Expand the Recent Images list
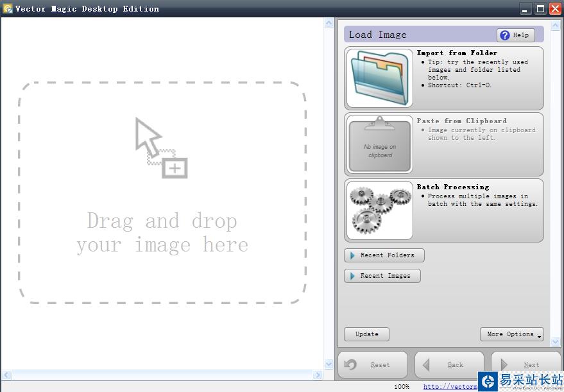Image resolution: width=564 pixels, height=392 pixels. click(x=382, y=276)
